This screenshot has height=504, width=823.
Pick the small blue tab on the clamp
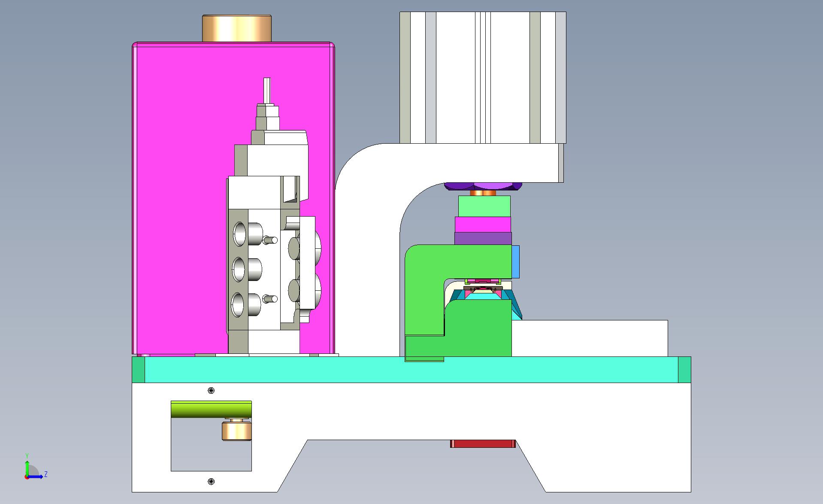pyautogui.click(x=515, y=261)
